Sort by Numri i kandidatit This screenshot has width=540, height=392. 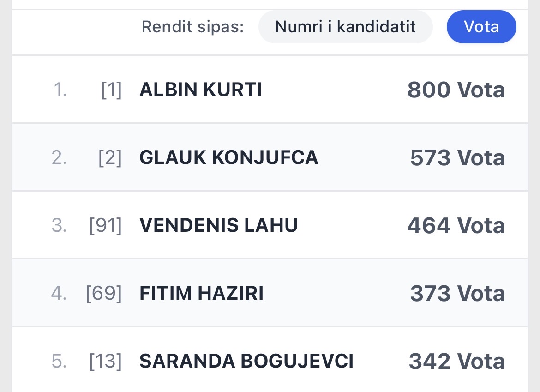(x=345, y=27)
